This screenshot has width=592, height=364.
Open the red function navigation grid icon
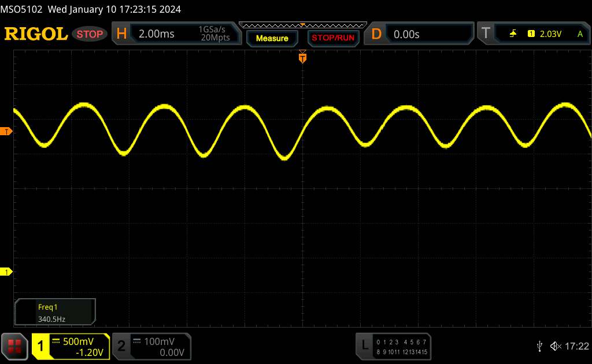tap(14, 346)
